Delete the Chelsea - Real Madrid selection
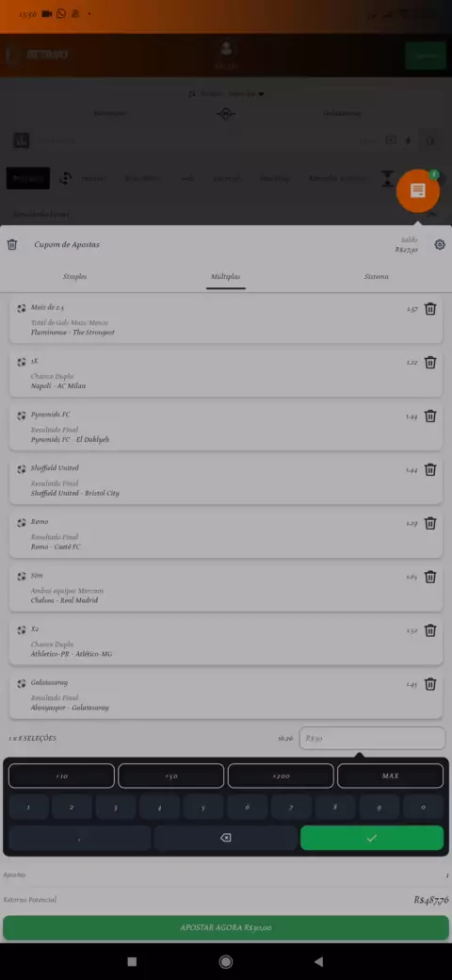 (x=430, y=577)
